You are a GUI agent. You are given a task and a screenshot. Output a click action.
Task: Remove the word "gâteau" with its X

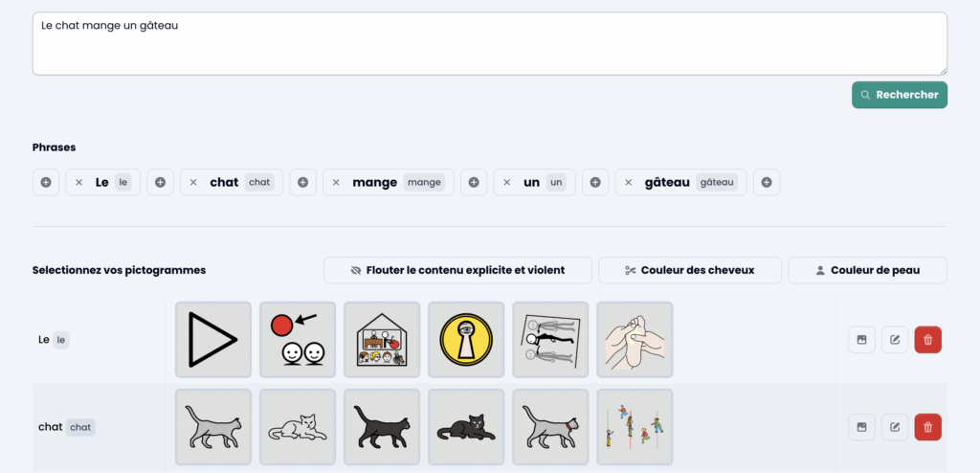coord(628,182)
